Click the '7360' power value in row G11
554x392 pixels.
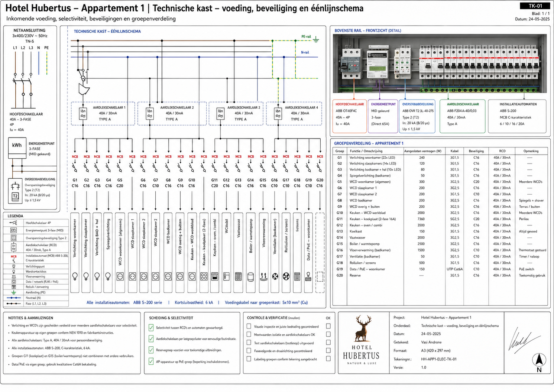(x=422, y=219)
